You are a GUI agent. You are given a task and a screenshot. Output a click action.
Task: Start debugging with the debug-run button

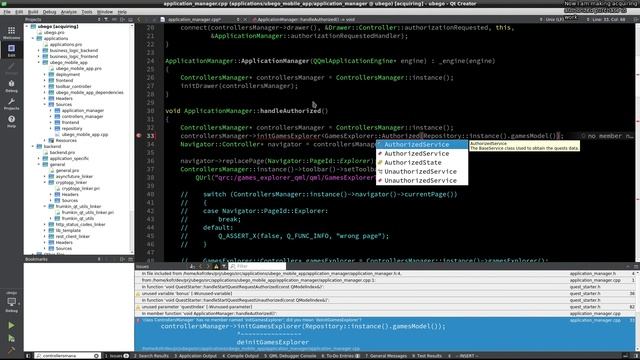(x=11, y=338)
